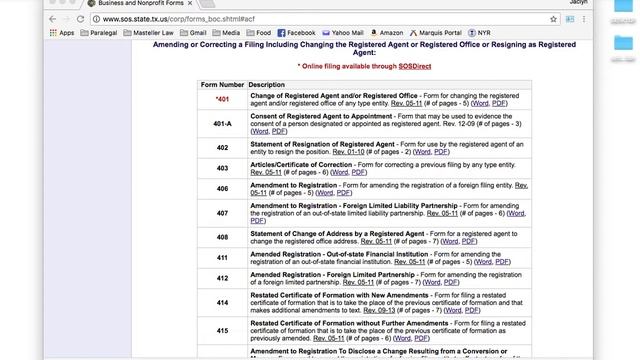Open PDF version of form 406

[343, 193]
